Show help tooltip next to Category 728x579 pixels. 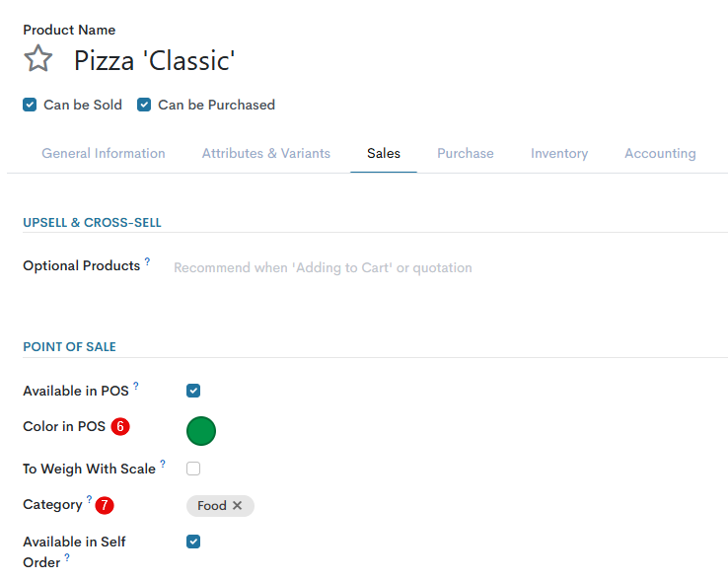pyautogui.click(x=89, y=500)
